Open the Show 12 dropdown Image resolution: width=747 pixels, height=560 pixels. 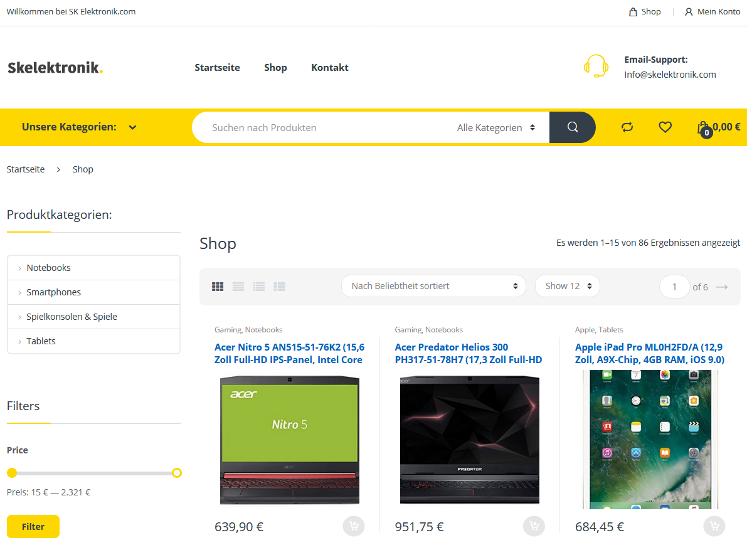coord(568,286)
